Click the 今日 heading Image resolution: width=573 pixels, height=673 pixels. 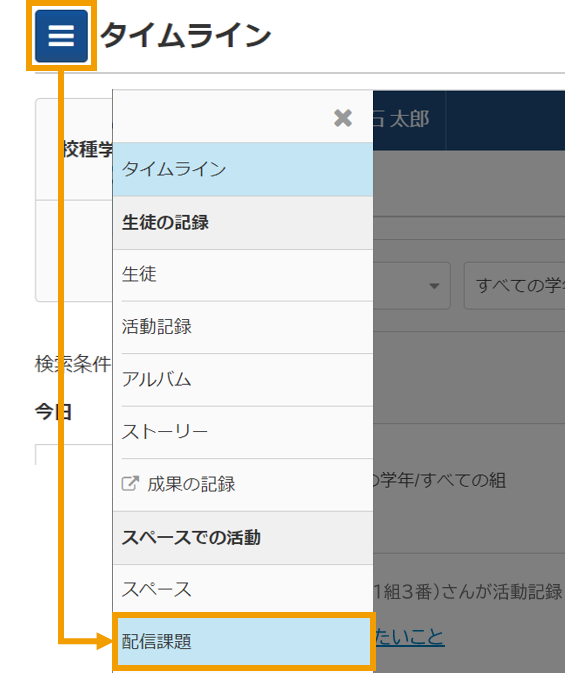tap(53, 412)
